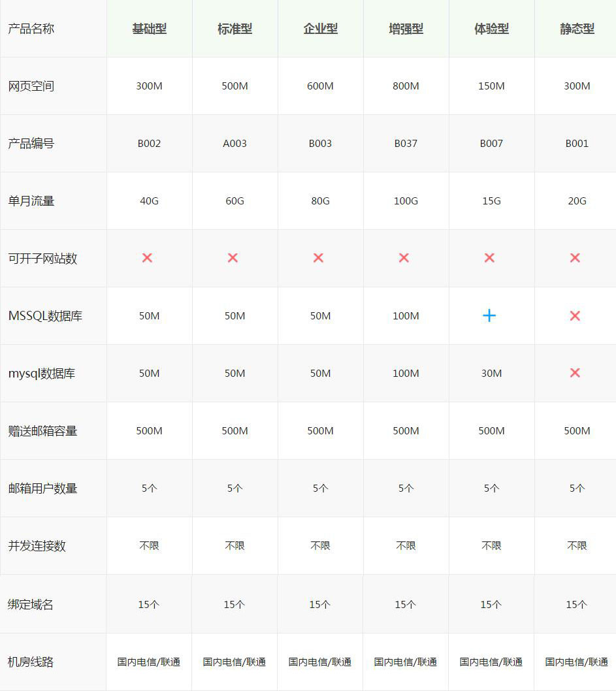Select the 静态型 column header
This screenshot has height=691, width=616.
pos(577,29)
